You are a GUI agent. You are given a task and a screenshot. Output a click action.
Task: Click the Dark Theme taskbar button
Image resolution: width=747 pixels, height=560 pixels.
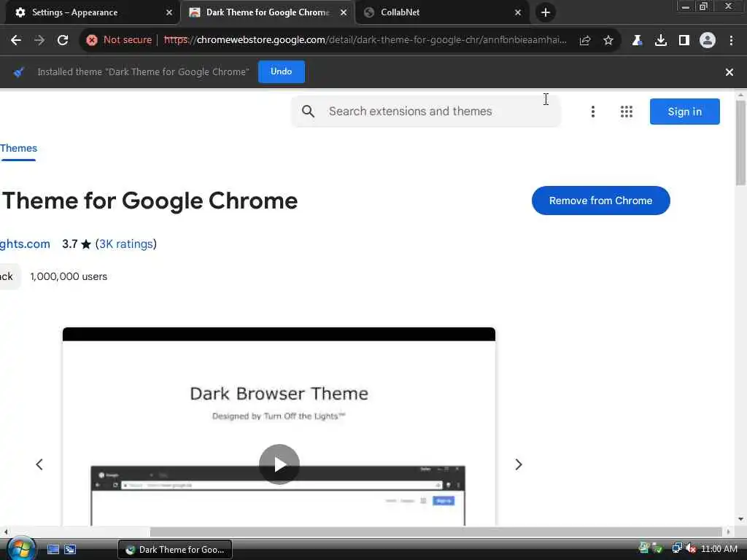click(175, 550)
